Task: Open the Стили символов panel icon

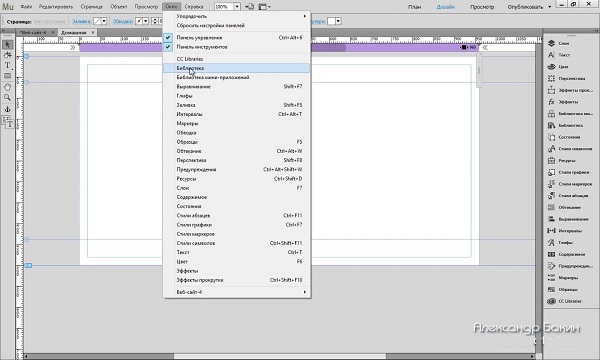Action: [x=551, y=149]
